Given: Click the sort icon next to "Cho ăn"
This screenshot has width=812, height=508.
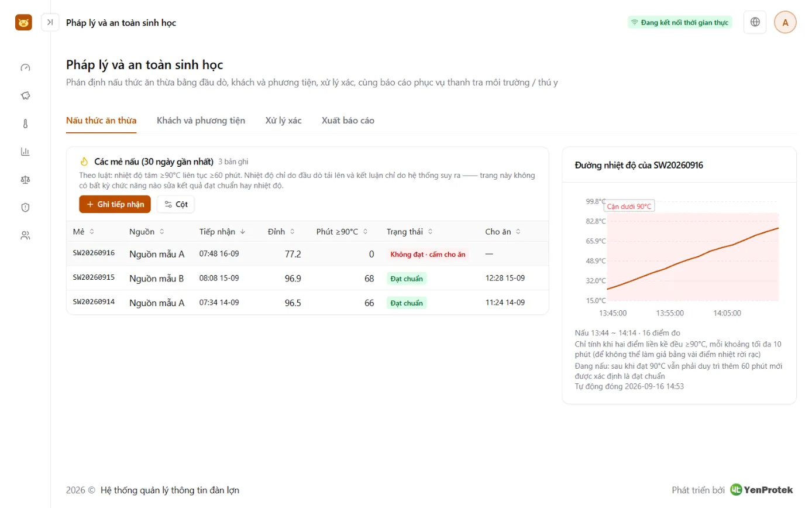Looking at the screenshot, I should click(518, 232).
